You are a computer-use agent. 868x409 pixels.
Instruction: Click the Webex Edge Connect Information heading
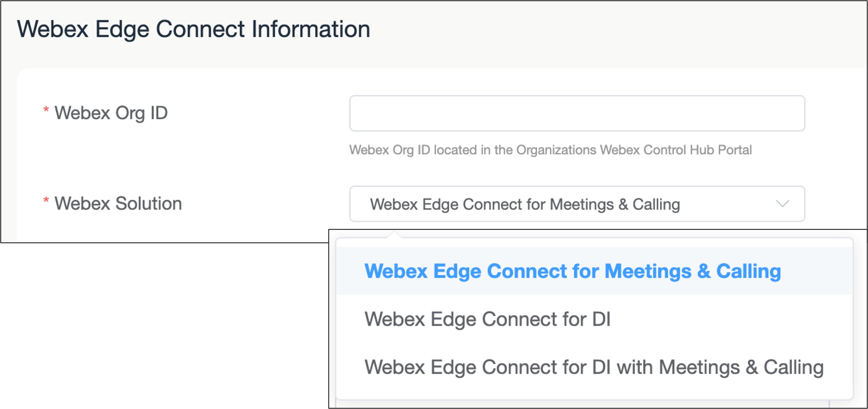point(193,29)
